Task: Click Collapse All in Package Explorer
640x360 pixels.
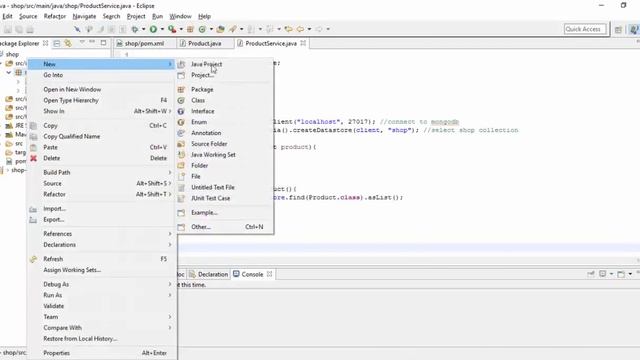Action: tap(57, 43)
